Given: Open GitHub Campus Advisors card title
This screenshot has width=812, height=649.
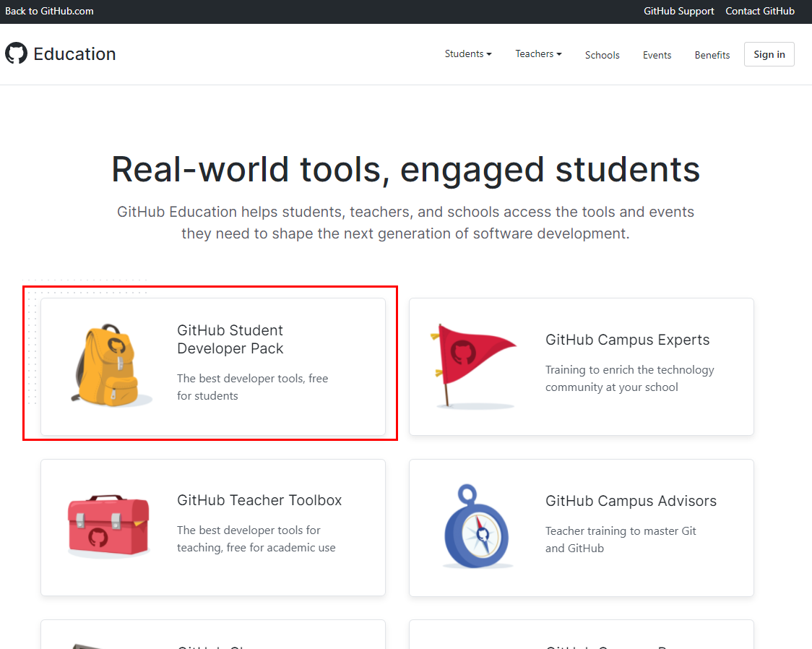Looking at the screenshot, I should (x=631, y=501).
